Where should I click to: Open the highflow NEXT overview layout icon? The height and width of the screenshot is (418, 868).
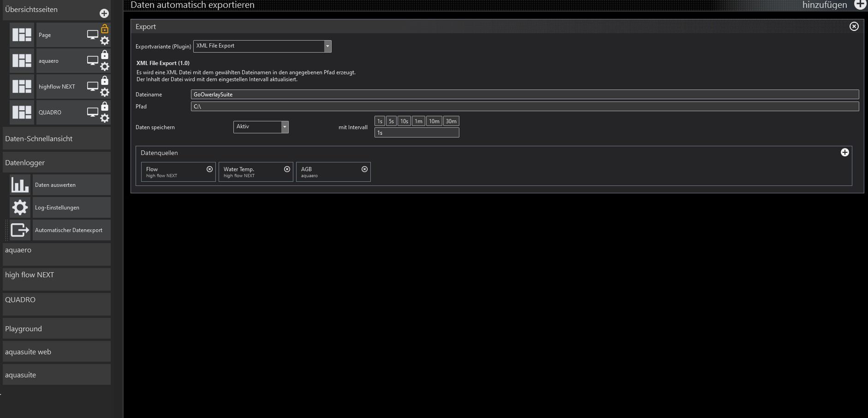pos(22,87)
